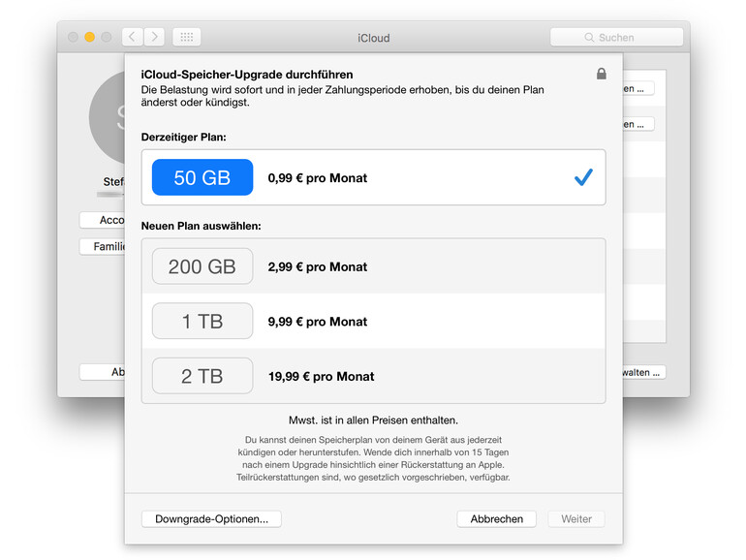Click the yellow minimize window button
The image size is (746, 560).
[89, 37]
